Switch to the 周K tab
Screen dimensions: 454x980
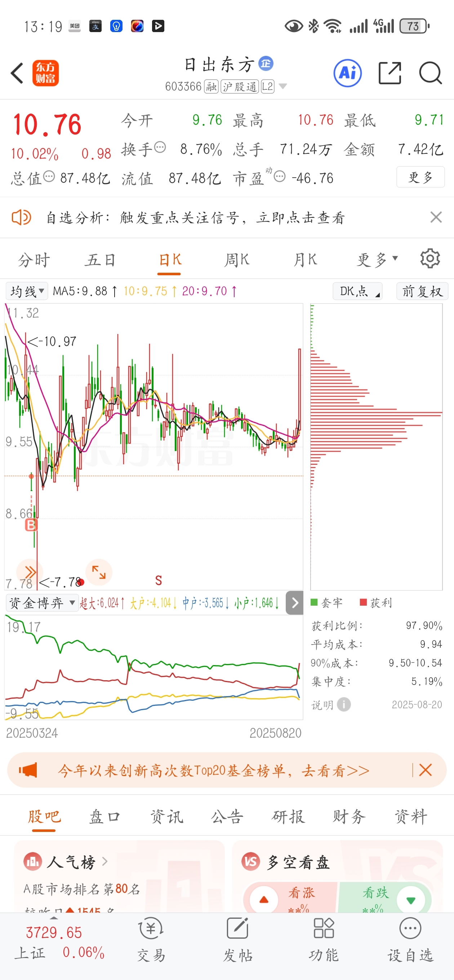click(x=237, y=260)
